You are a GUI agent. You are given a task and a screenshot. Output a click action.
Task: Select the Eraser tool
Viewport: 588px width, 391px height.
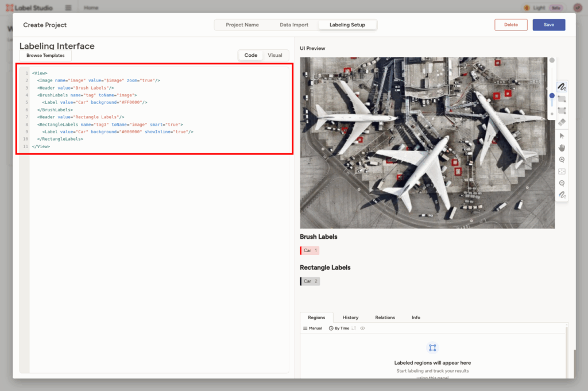(562, 122)
